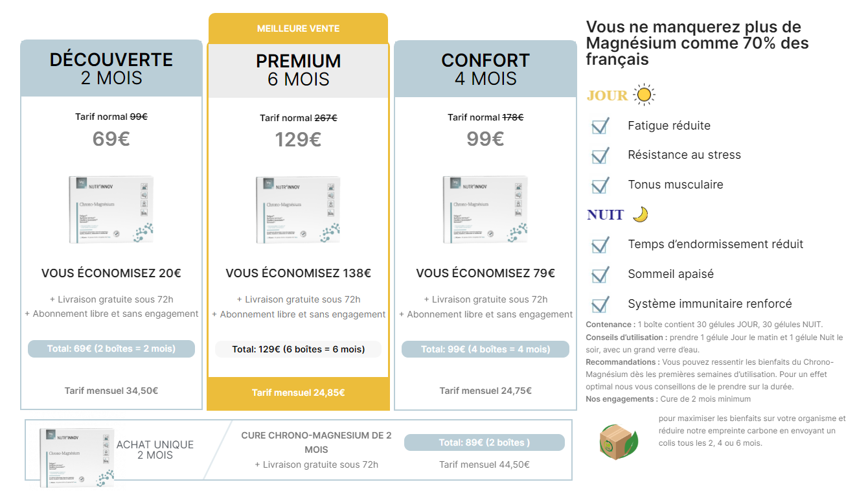The image size is (868, 504).
Task: Select the Total 69€ two boîtes button
Action: click(x=111, y=349)
